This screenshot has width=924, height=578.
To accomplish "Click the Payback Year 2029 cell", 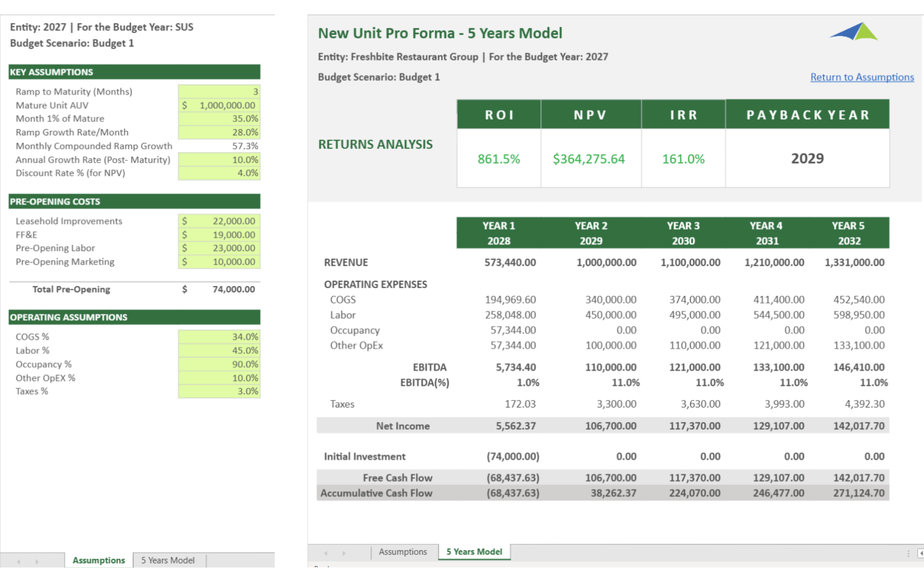I will click(807, 158).
